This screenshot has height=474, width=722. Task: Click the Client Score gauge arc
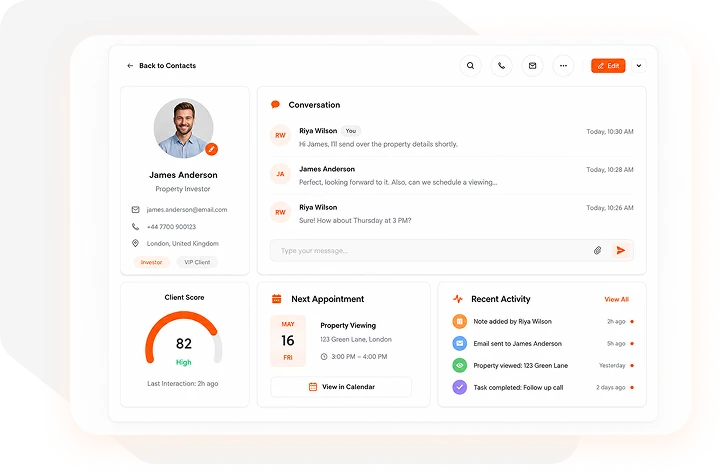(x=183, y=337)
